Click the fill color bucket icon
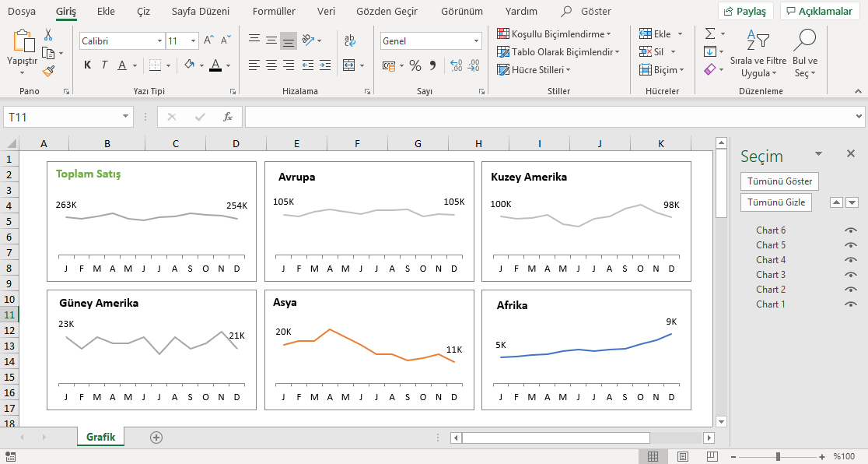The image size is (868, 464). [x=189, y=65]
